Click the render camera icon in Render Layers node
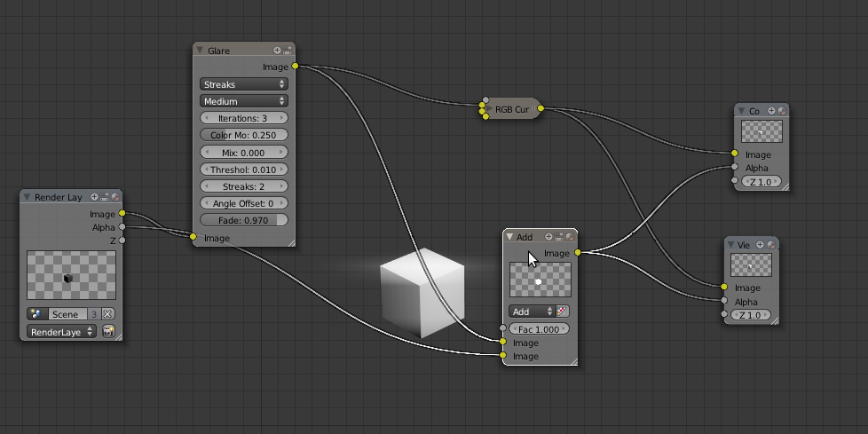Screen dimensions: 868x434 [108, 332]
